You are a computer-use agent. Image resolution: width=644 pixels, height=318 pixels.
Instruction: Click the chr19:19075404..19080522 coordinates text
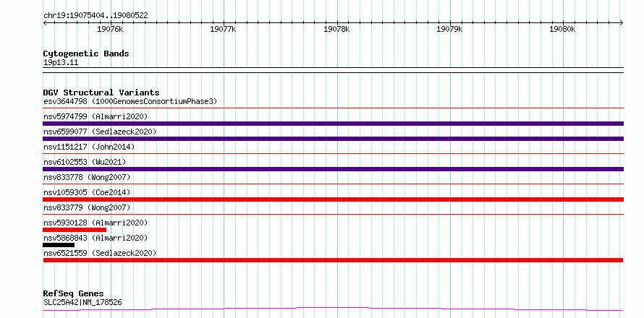click(96, 16)
